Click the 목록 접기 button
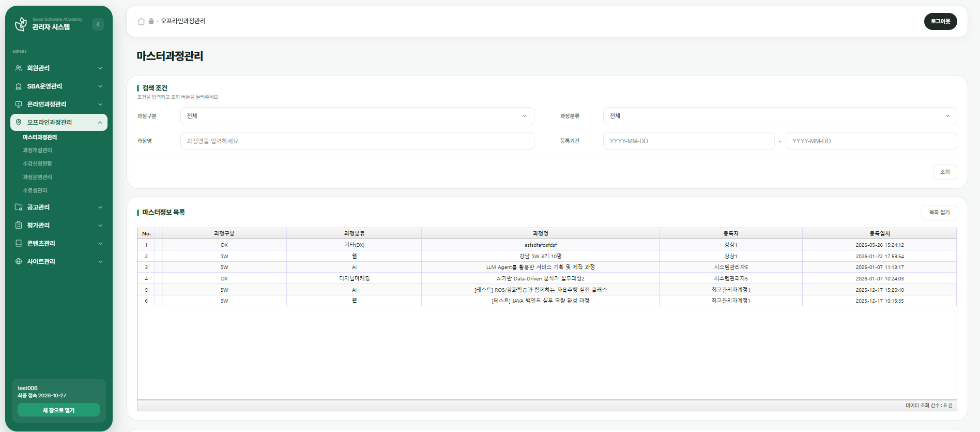This screenshot has height=432, width=980. pyautogui.click(x=939, y=213)
